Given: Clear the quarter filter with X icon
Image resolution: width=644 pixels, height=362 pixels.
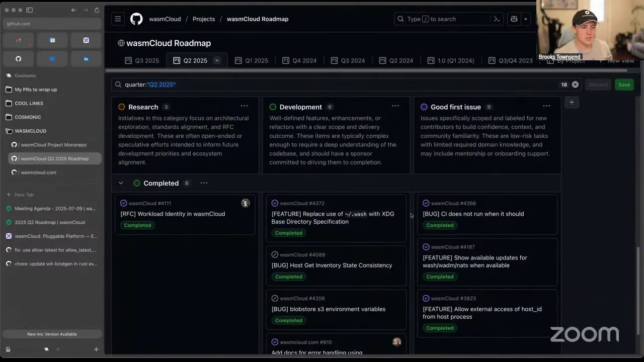Looking at the screenshot, I should click(x=575, y=84).
